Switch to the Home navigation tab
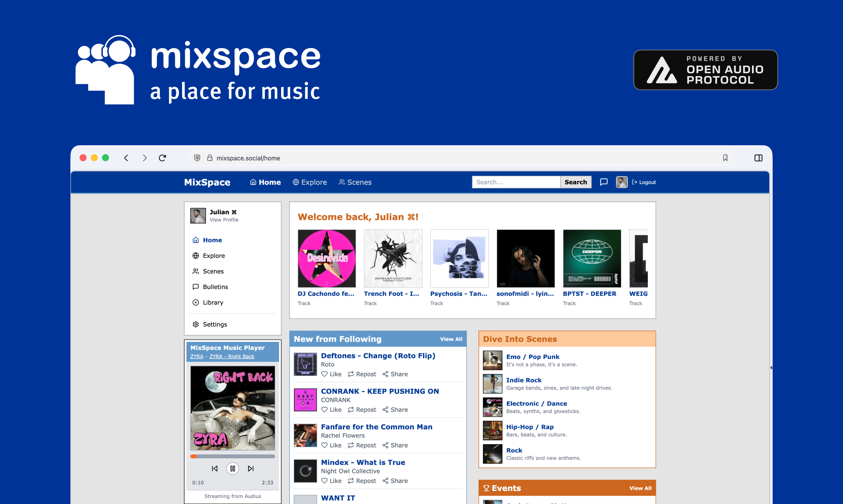Screen dimensions: 843x504 [x=266, y=182]
